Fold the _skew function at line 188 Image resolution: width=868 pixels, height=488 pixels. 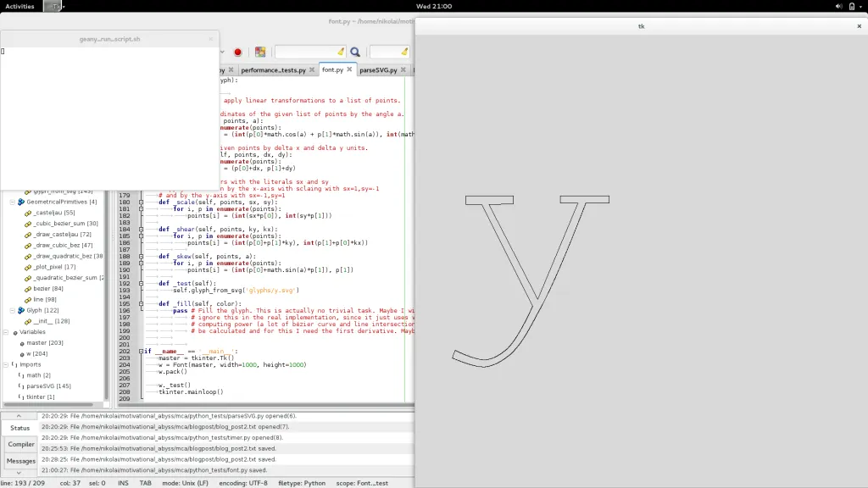pos(141,256)
